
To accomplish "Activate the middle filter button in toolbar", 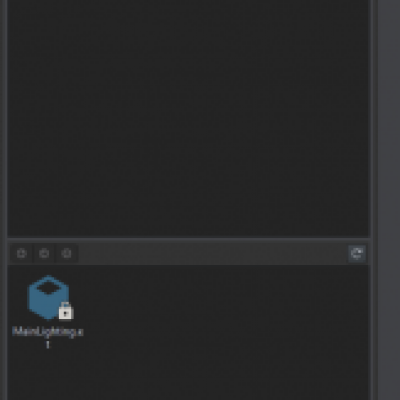I will [44, 253].
